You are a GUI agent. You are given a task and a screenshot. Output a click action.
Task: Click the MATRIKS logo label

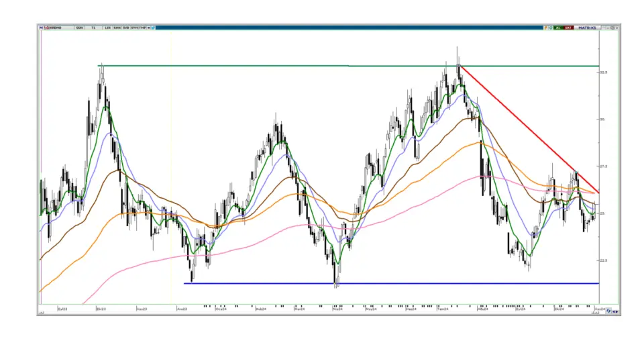(588, 28)
